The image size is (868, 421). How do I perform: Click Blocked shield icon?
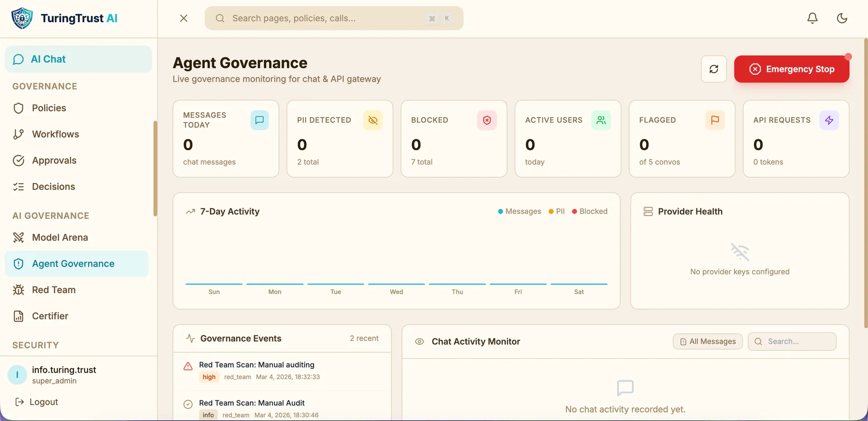[487, 120]
